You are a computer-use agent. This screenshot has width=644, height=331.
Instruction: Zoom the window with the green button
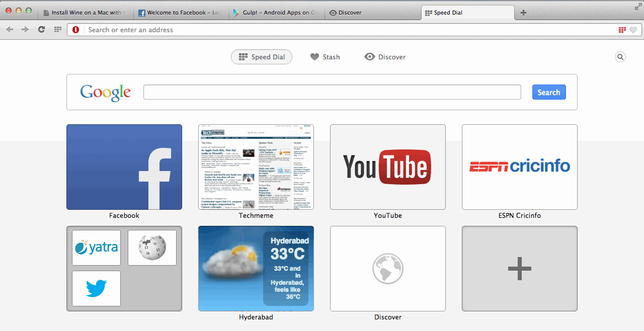pyautogui.click(x=29, y=11)
